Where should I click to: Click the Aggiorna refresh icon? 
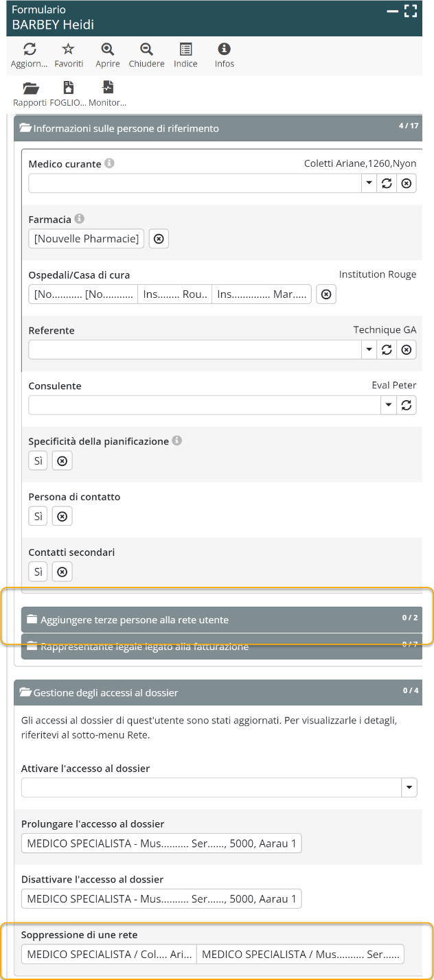tap(29, 49)
